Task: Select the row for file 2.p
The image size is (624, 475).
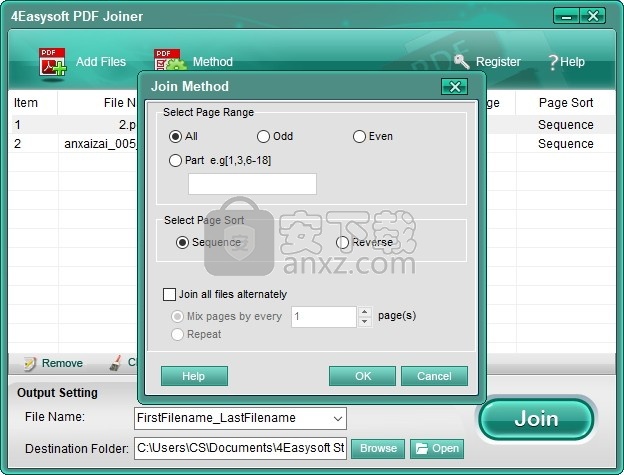Action: (73, 125)
